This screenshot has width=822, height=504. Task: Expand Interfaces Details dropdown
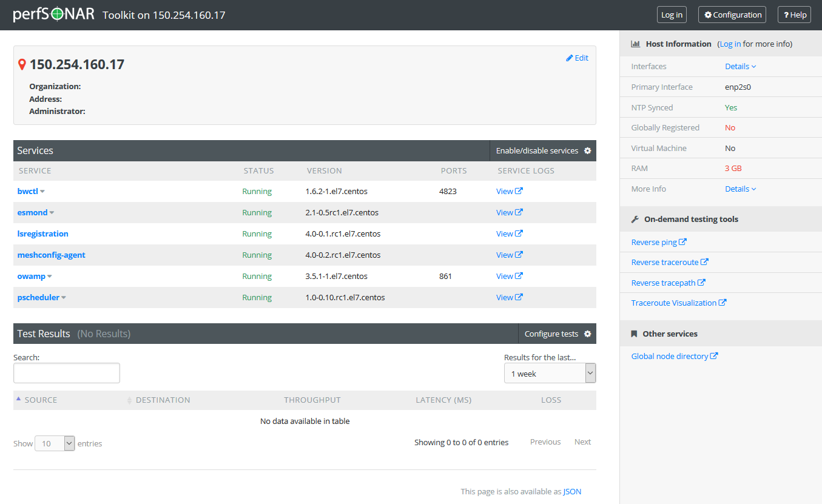741,66
